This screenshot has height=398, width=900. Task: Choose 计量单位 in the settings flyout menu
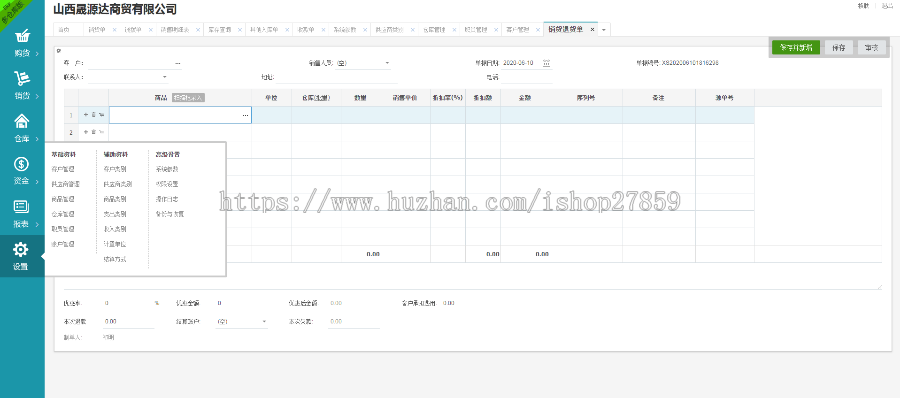(115, 244)
